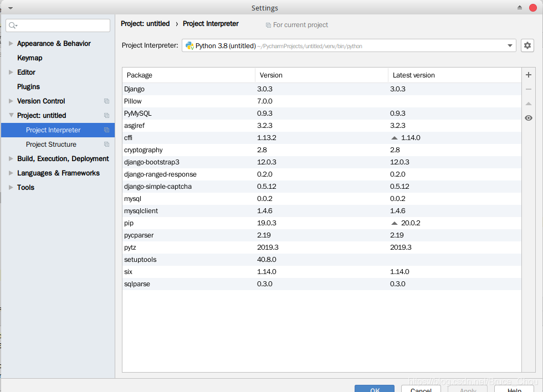
Task: Click the search field in settings
Action: pos(58,25)
